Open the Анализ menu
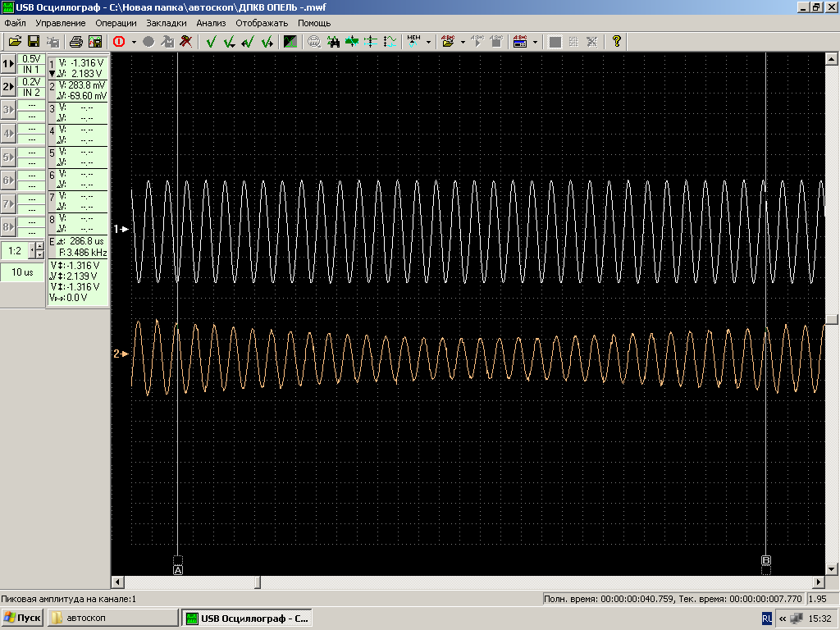Image resolution: width=840 pixels, height=630 pixels. tap(211, 23)
